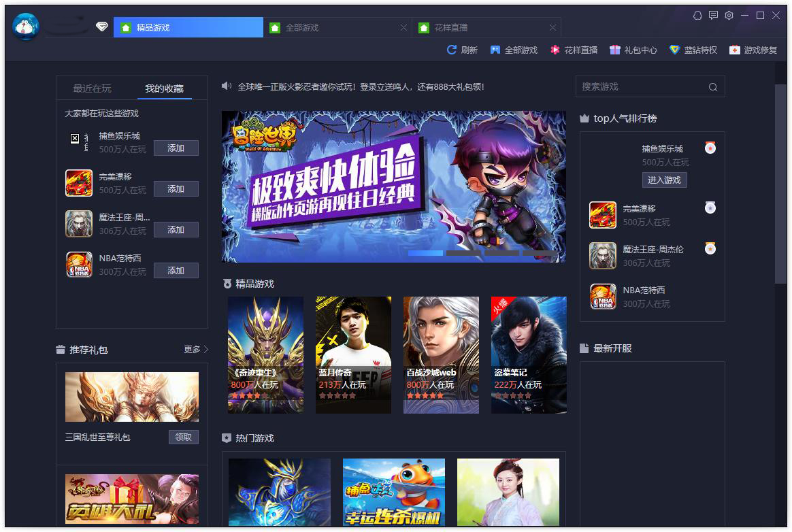Select the first banner slide indicator
Viewport: 792px width, 532px height.
(425, 253)
